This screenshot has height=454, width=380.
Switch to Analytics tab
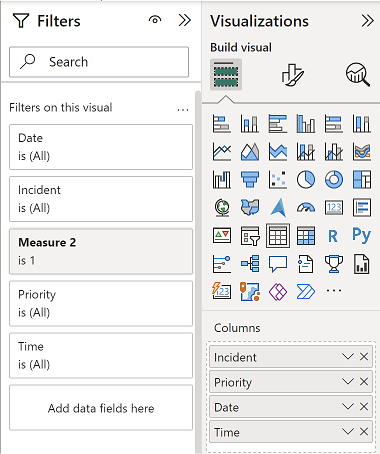point(358,75)
